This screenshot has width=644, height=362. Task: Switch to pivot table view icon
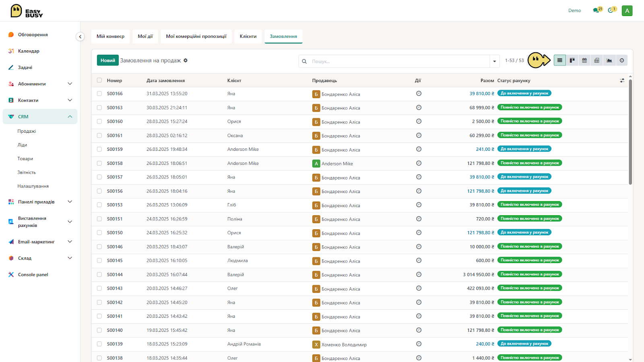pos(597,60)
